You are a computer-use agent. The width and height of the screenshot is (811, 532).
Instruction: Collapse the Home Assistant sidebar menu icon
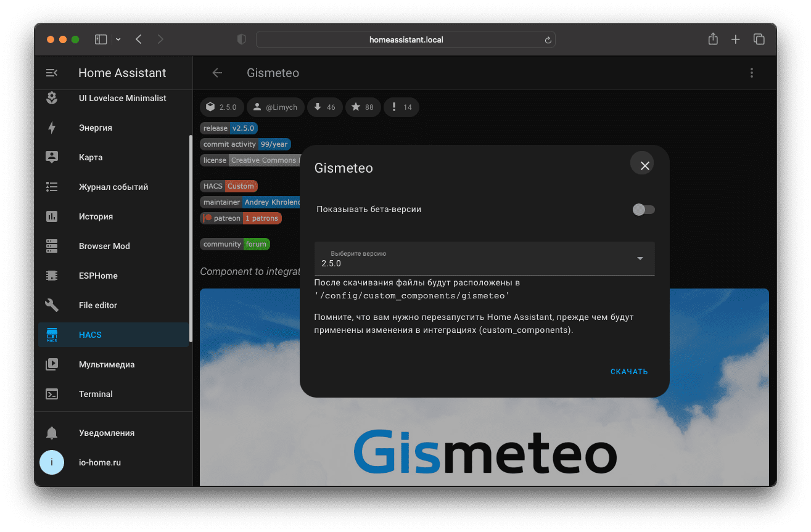tap(52, 73)
